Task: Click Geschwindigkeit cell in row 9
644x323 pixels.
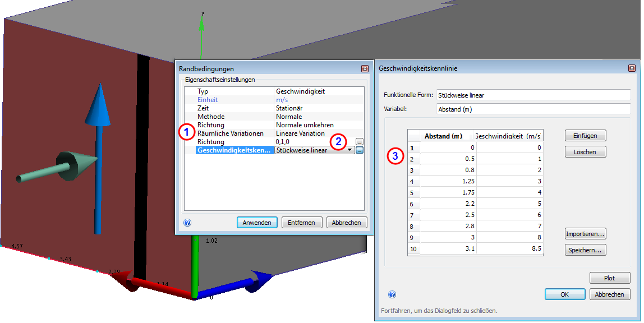Action: pos(510,237)
